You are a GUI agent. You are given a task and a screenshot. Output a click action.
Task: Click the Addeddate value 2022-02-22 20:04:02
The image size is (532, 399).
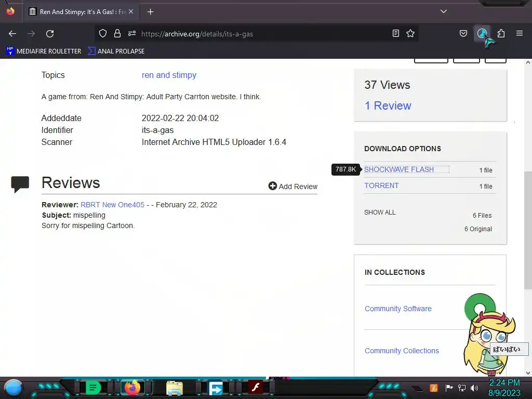point(180,118)
